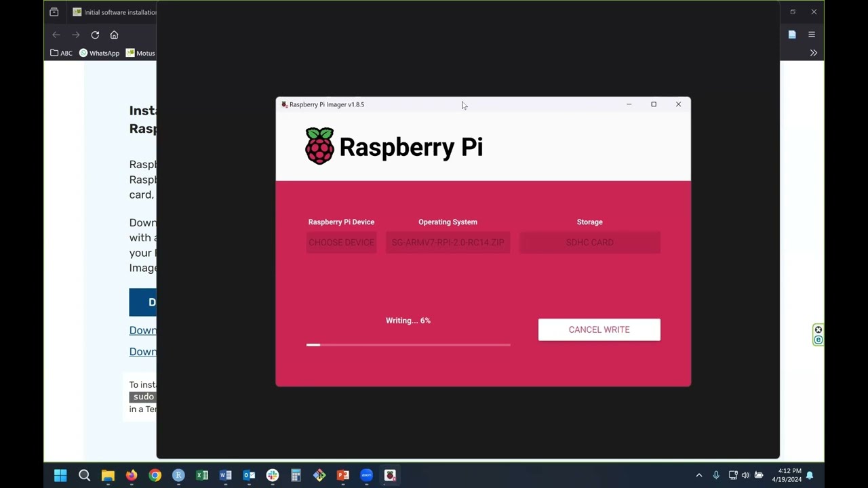Click the write progress bar

[408, 345]
